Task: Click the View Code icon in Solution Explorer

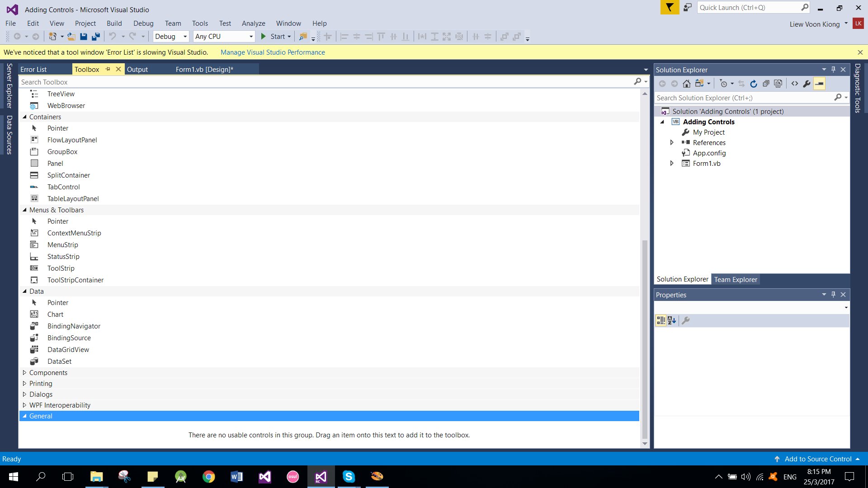Action: 795,84
